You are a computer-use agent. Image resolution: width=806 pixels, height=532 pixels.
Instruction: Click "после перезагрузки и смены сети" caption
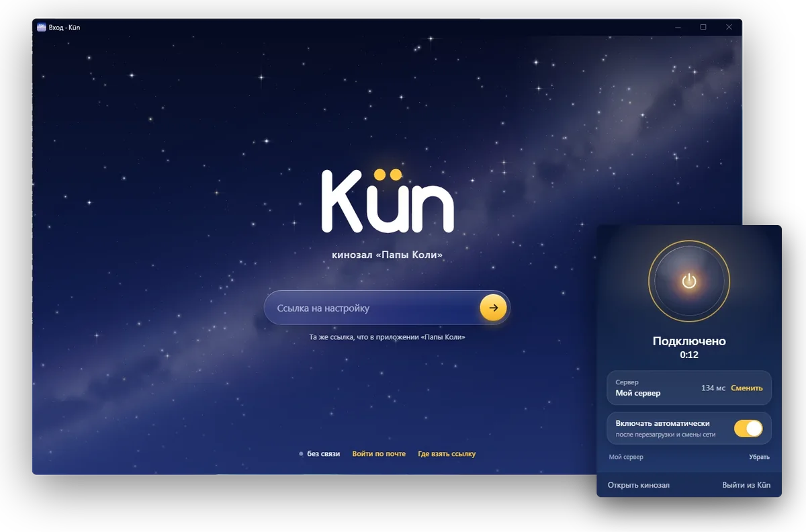(x=666, y=435)
